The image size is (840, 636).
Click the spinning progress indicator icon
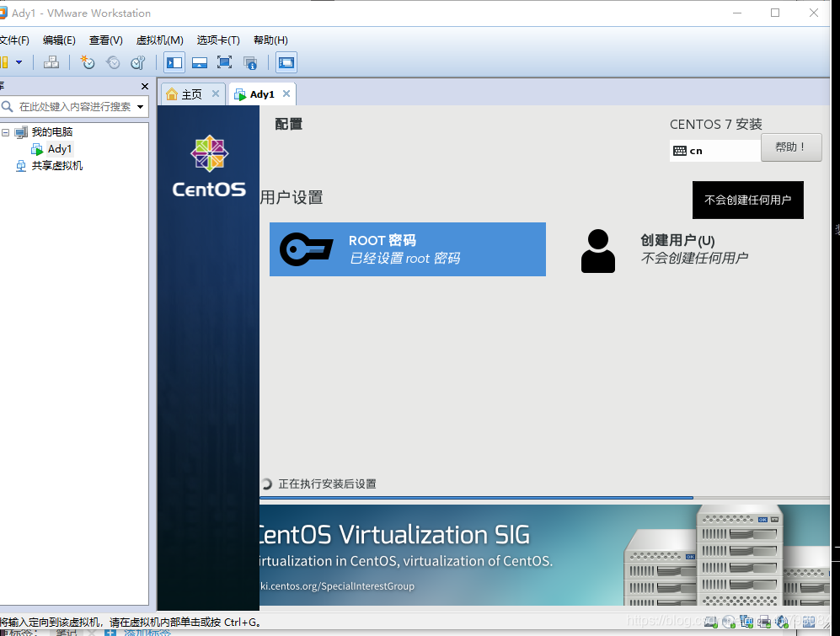(266, 484)
